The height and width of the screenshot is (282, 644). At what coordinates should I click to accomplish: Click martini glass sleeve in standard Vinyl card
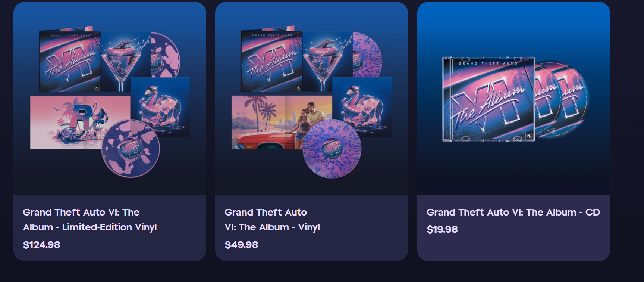click(327, 62)
